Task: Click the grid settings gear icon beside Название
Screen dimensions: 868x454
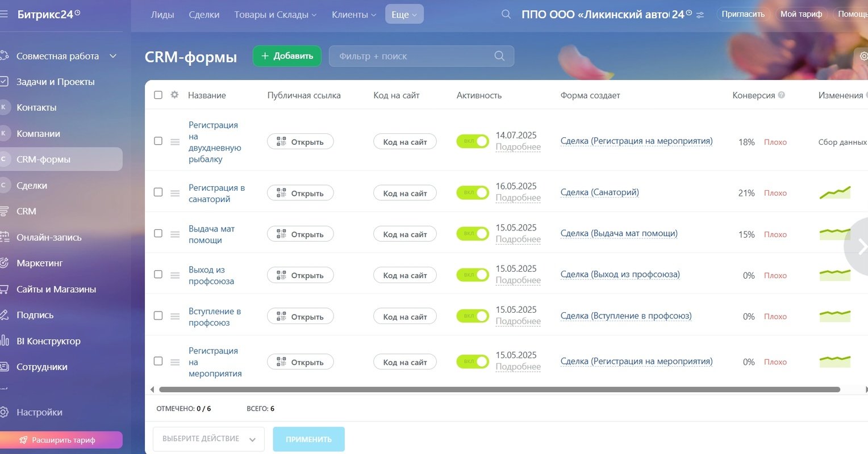Action: click(x=174, y=95)
